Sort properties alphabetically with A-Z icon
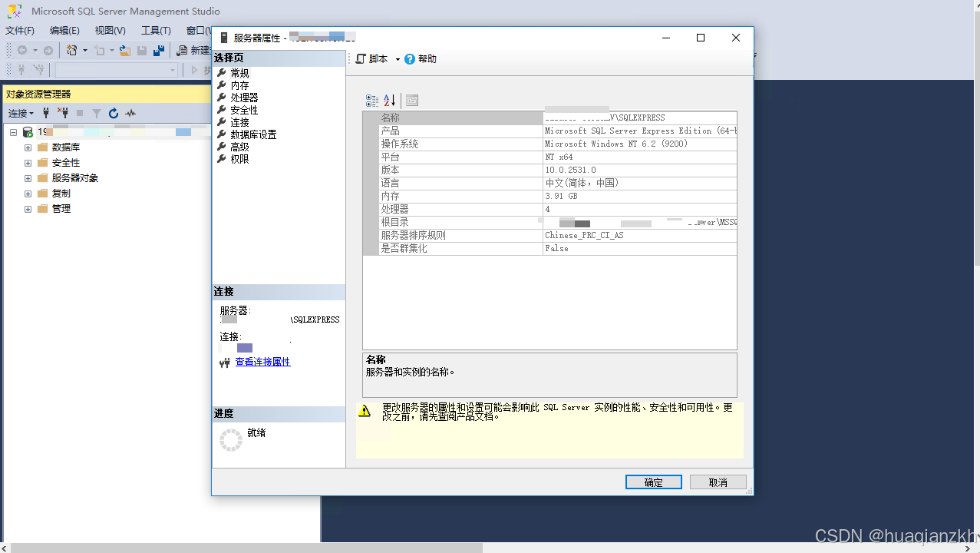980x553 pixels. (x=390, y=101)
